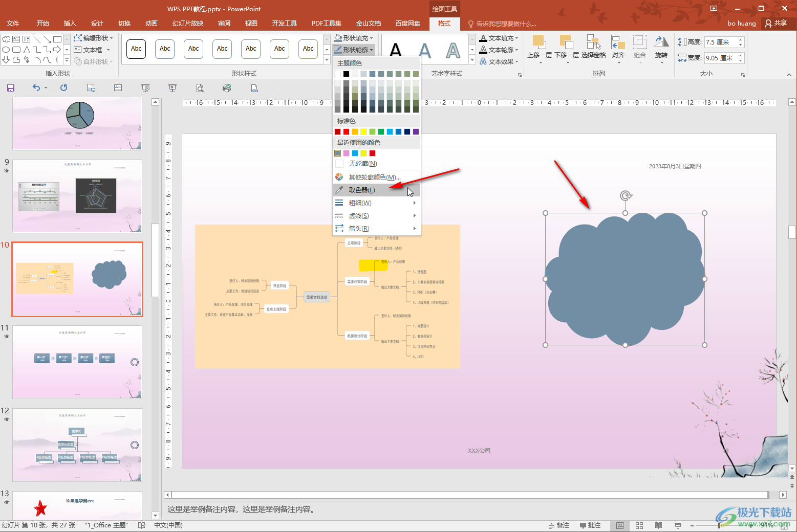Click the Width (宽度) input field

pos(721,58)
